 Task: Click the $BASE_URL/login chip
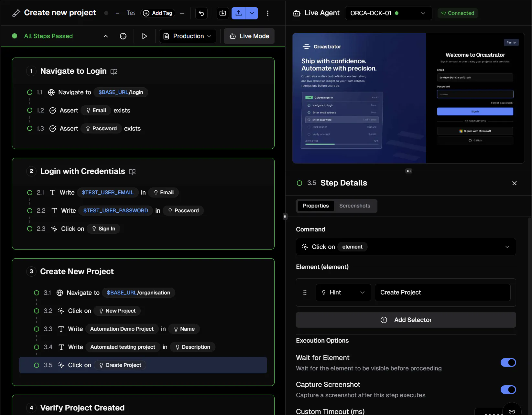click(x=121, y=92)
